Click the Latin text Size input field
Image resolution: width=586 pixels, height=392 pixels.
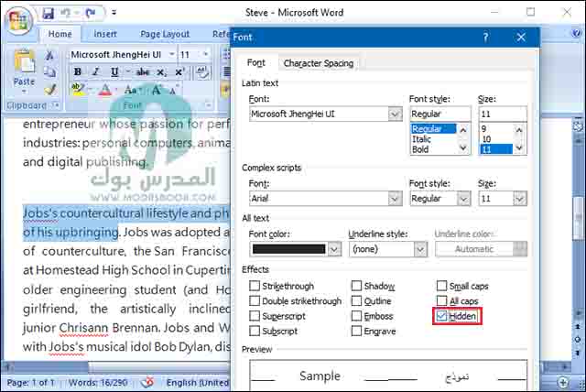coord(503,114)
